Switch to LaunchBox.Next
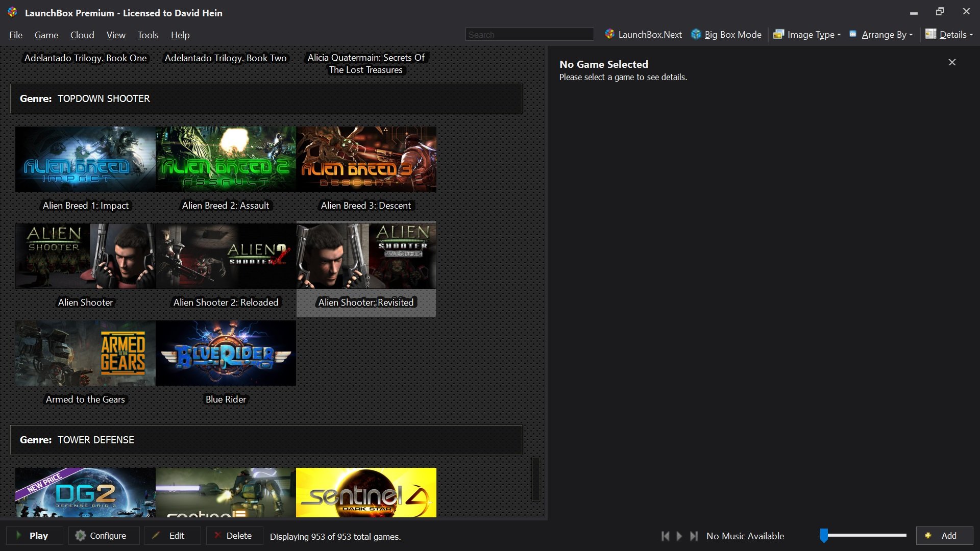The height and width of the screenshot is (551, 980). coord(644,34)
